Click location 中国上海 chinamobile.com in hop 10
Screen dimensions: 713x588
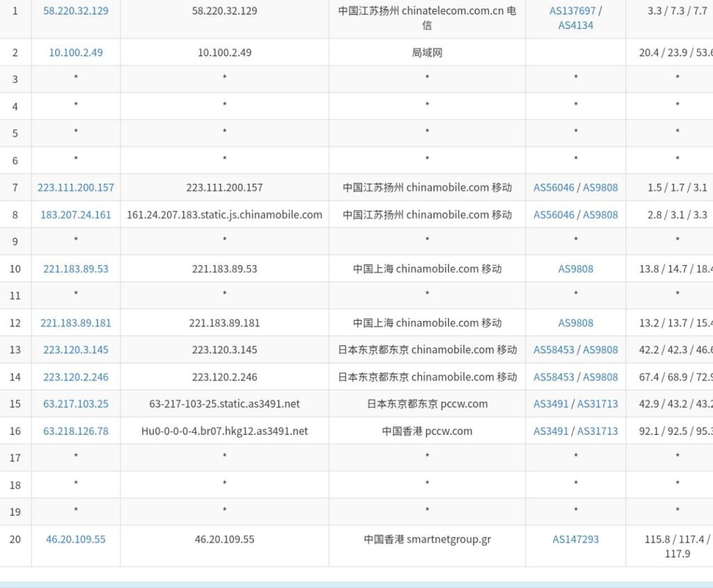click(x=427, y=269)
